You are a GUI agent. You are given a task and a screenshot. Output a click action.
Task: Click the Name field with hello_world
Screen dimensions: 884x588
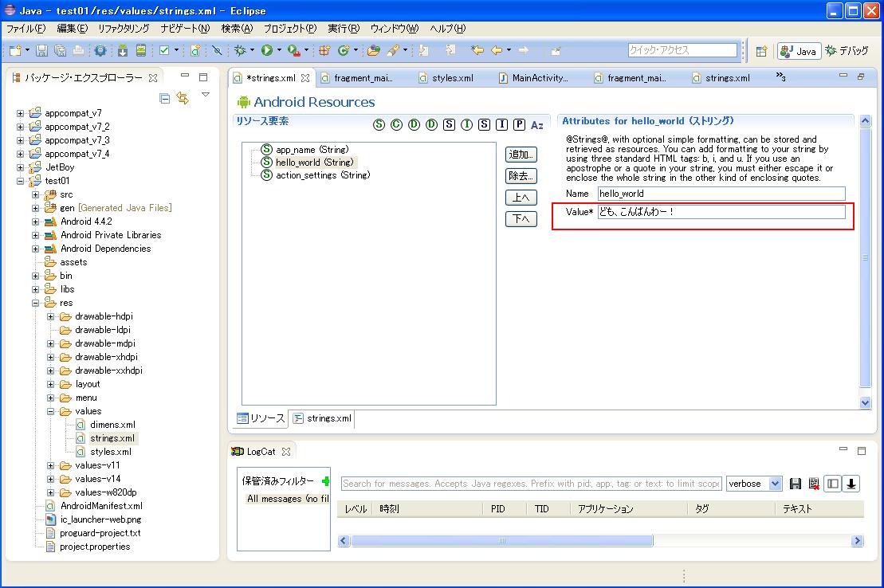tap(721, 194)
